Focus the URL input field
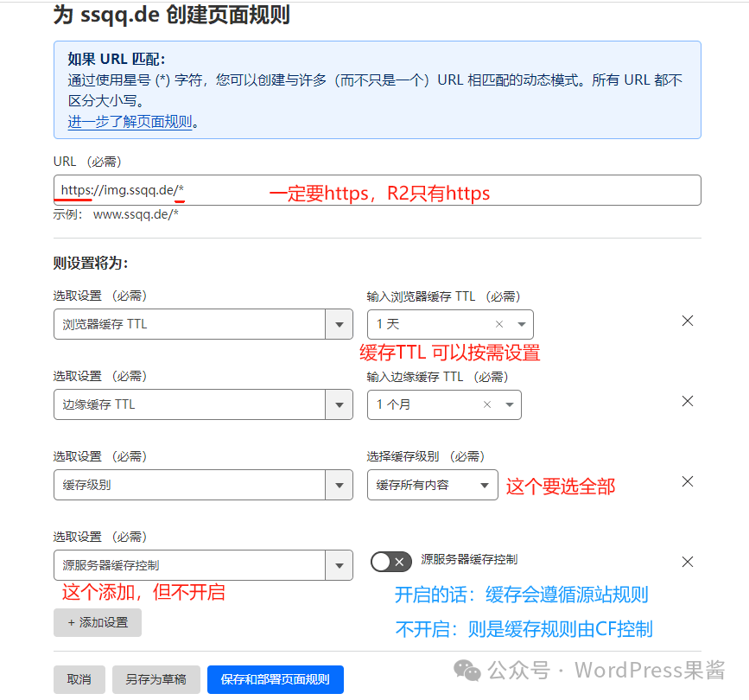The width and height of the screenshot is (749, 700). (x=432, y=190)
